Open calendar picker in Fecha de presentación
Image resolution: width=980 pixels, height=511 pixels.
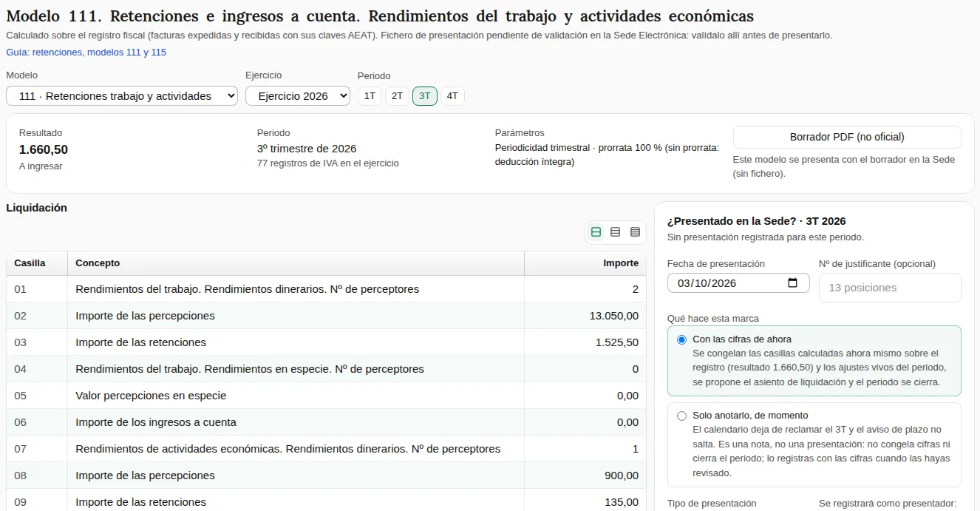793,282
